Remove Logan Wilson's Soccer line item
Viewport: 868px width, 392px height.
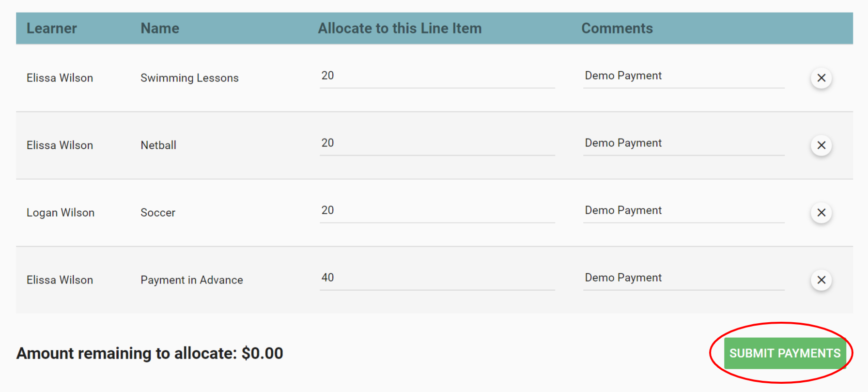[821, 212]
